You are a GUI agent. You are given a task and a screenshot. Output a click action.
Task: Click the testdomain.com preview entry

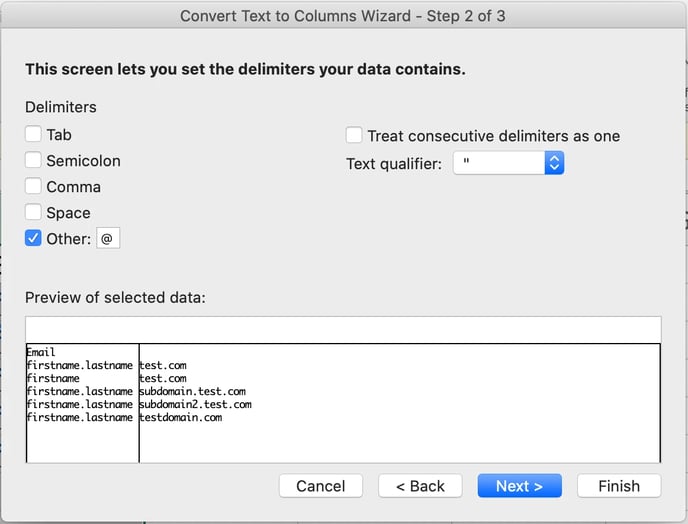[181, 417]
